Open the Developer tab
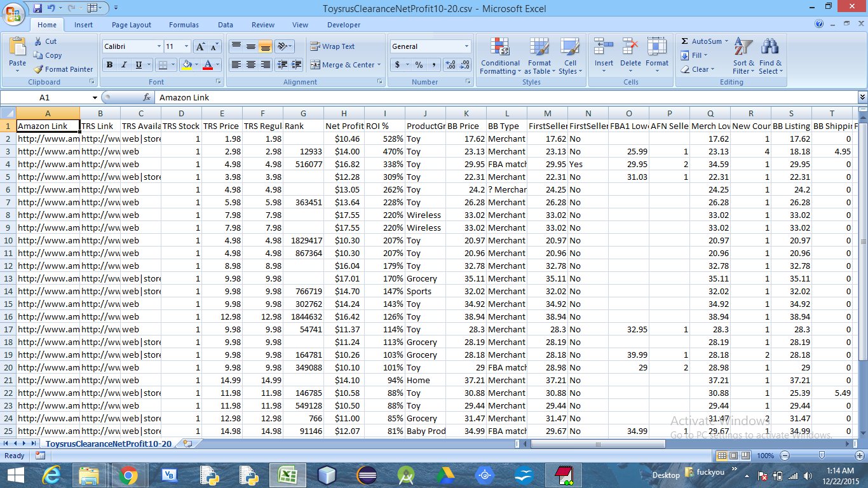Image resolution: width=868 pixels, height=488 pixels. tap(344, 25)
